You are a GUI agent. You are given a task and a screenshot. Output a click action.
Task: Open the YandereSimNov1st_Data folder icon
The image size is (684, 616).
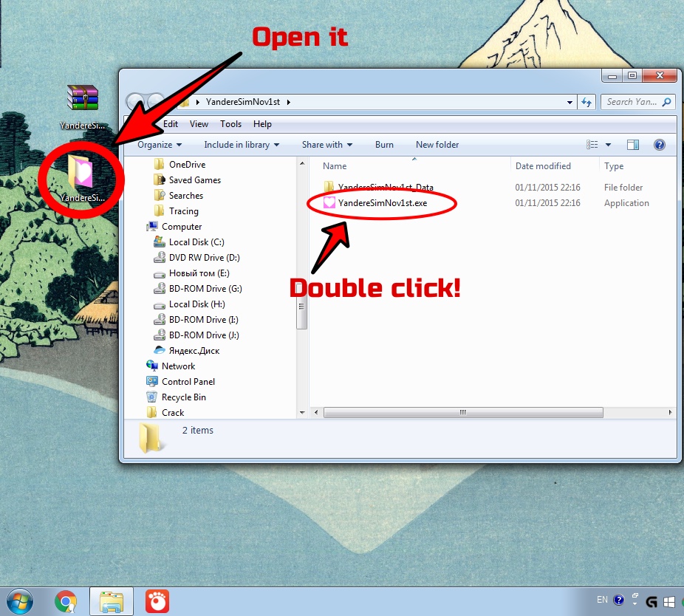[x=329, y=187]
